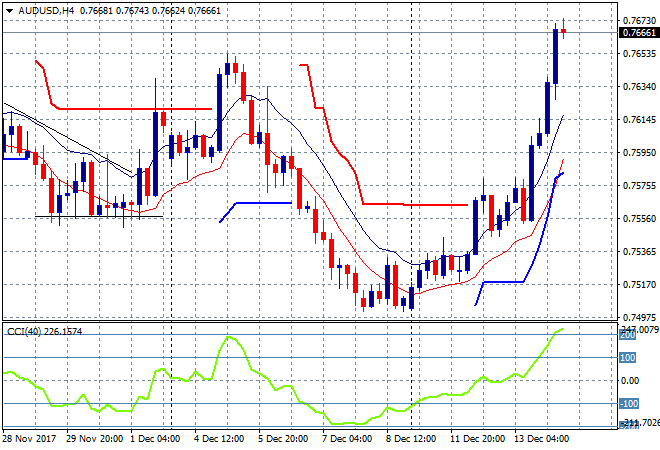Click the 0.76340 price scale label
This screenshot has height=450, width=660.
pyautogui.click(x=639, y=86)
